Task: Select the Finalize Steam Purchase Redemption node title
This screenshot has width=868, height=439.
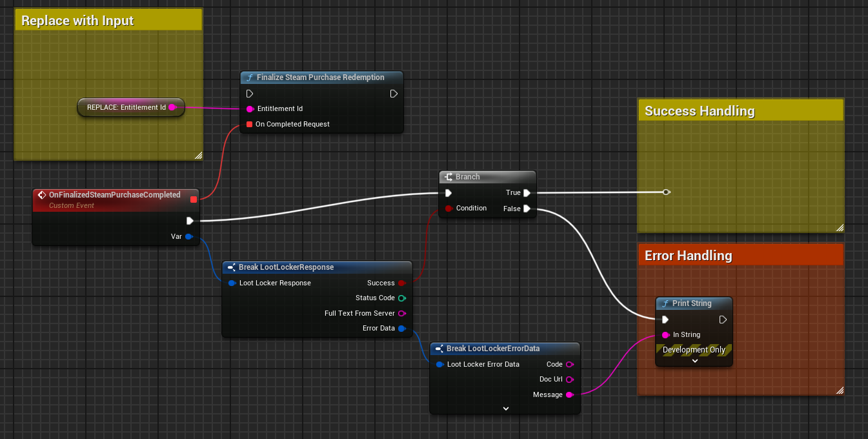Action: (x=320, y=77)
